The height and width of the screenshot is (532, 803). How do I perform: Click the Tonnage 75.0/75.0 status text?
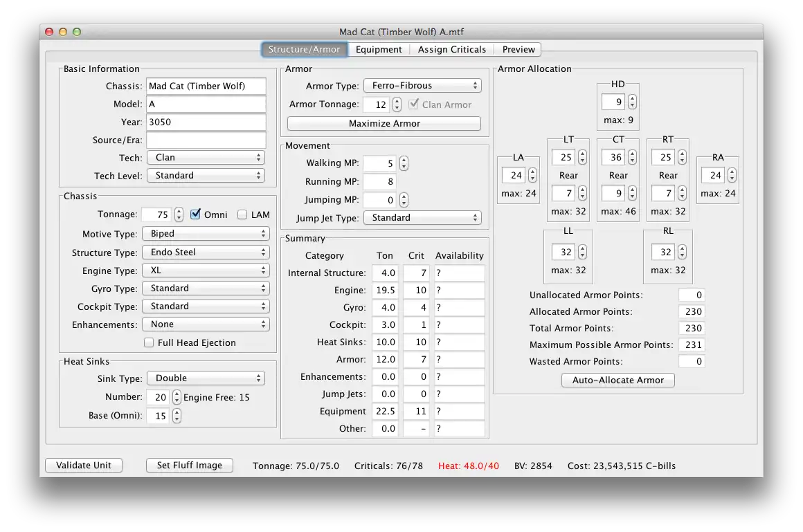[x=296, y=466]
